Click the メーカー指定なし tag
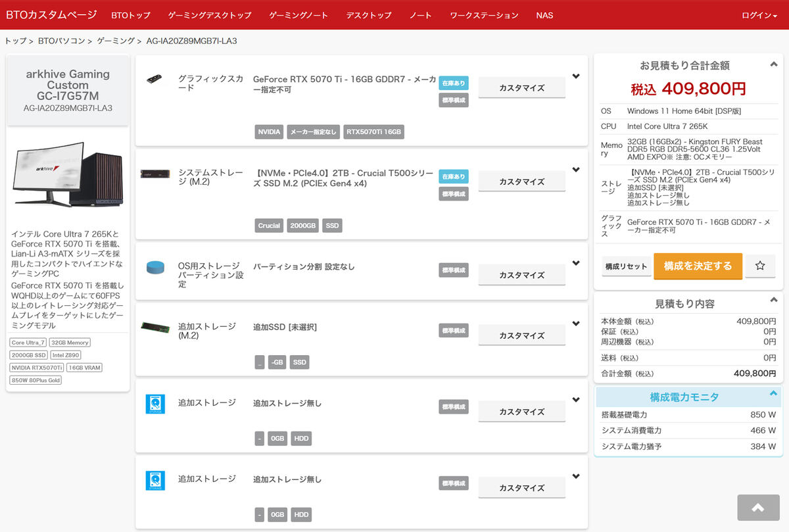The image size is (789, 532). pos(313,132)
